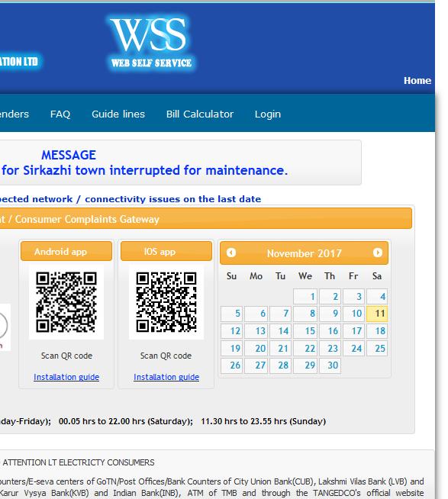Image resolution: width=448 pixels, height=499 pixels.
Task: Select November 6 in the calendar
Action: click(x=256, y=314)
